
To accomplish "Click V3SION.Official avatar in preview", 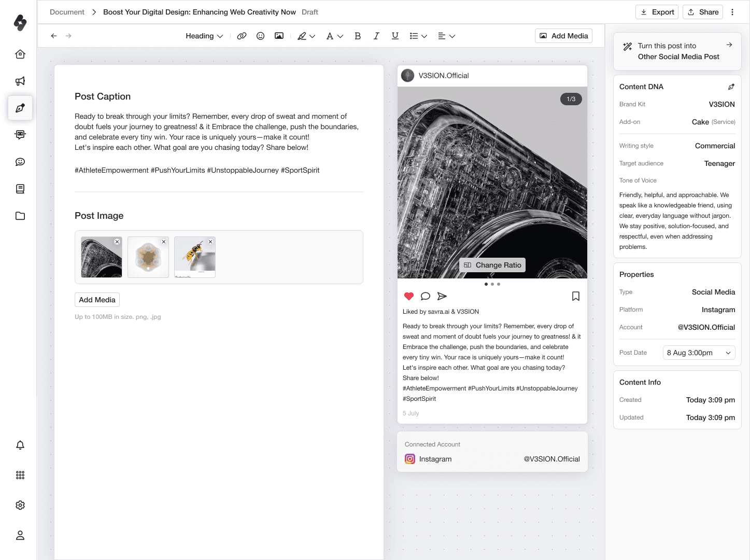I will tap(408, 76).
